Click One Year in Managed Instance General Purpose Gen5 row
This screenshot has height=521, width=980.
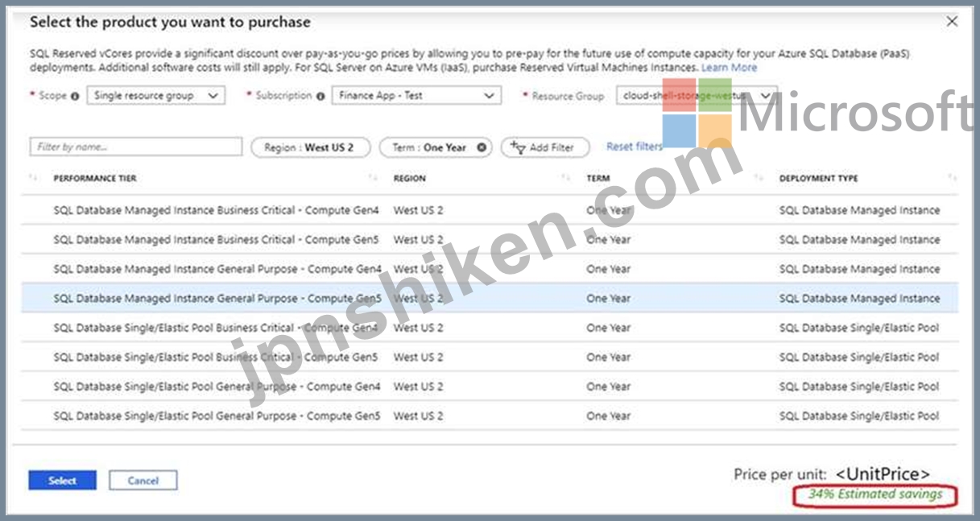609,299
